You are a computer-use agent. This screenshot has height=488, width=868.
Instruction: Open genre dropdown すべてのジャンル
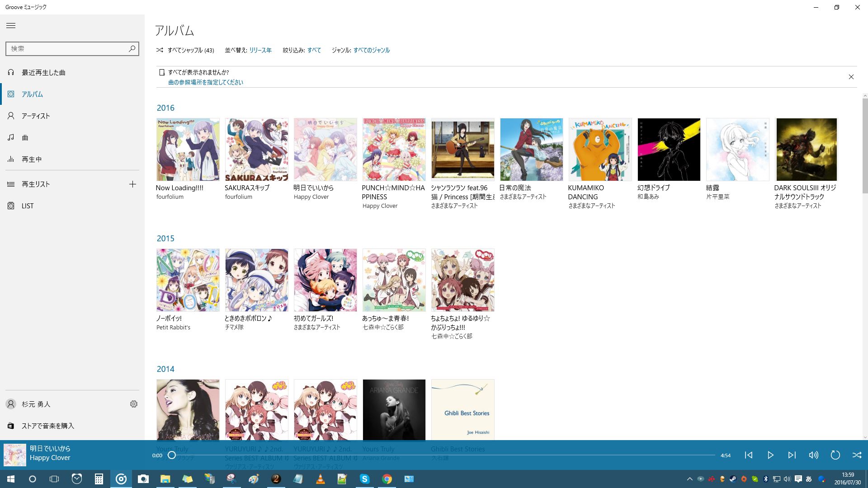[x=372, y=50]
